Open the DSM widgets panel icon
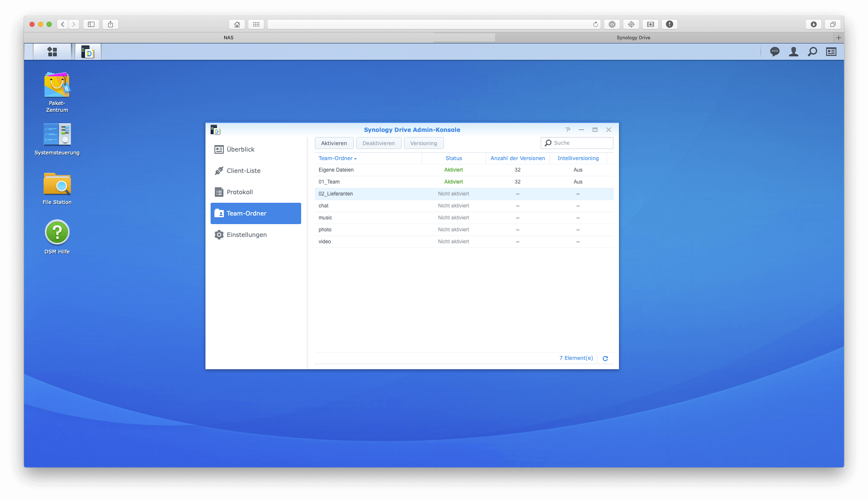Viewport: 868px width, 499px height. 831,52
